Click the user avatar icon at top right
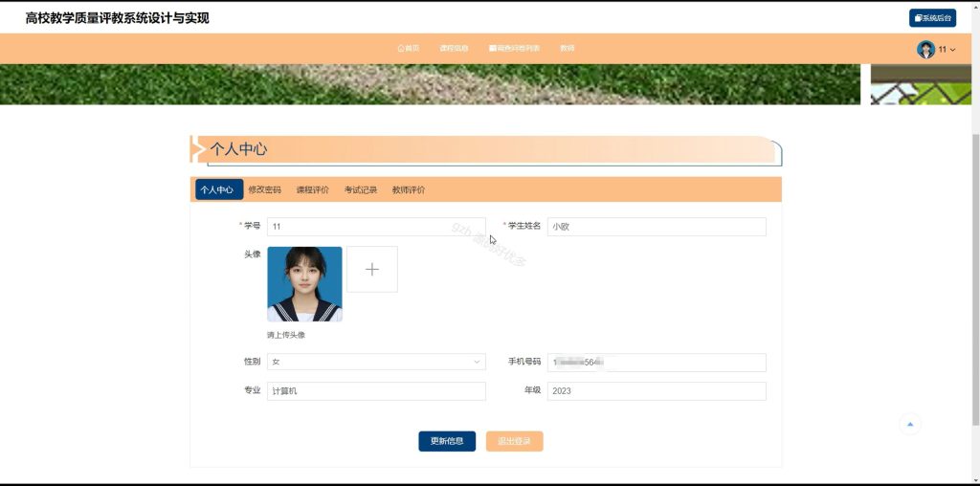The image size is (980, 486). [x=925, y=50]
